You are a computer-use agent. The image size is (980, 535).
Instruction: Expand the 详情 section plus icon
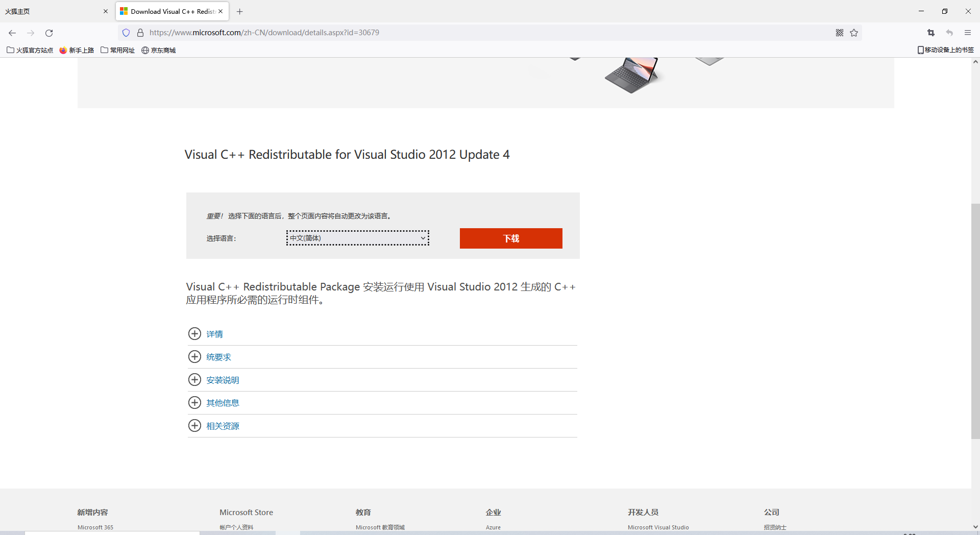click(194, 333)
